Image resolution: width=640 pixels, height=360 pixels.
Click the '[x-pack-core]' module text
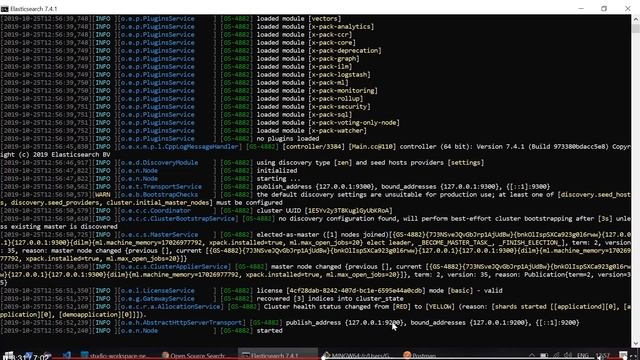pyautogui.click(x=332, y=43)
